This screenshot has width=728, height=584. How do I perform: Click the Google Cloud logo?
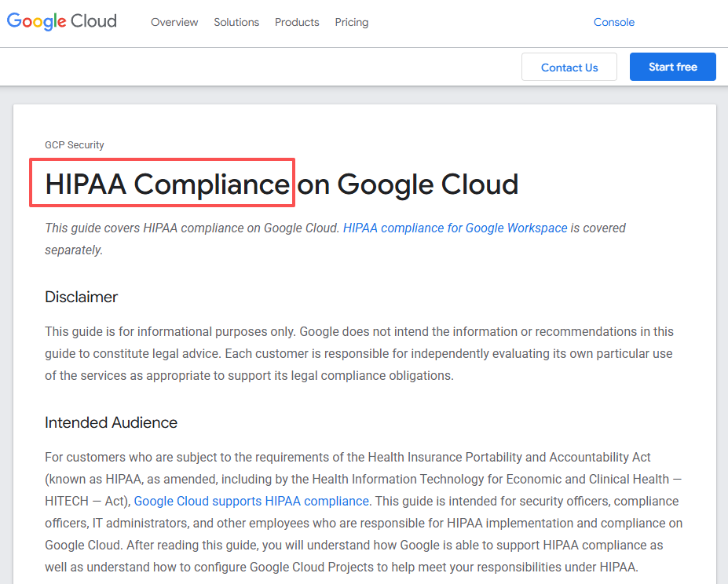click(x=62, y=22)
